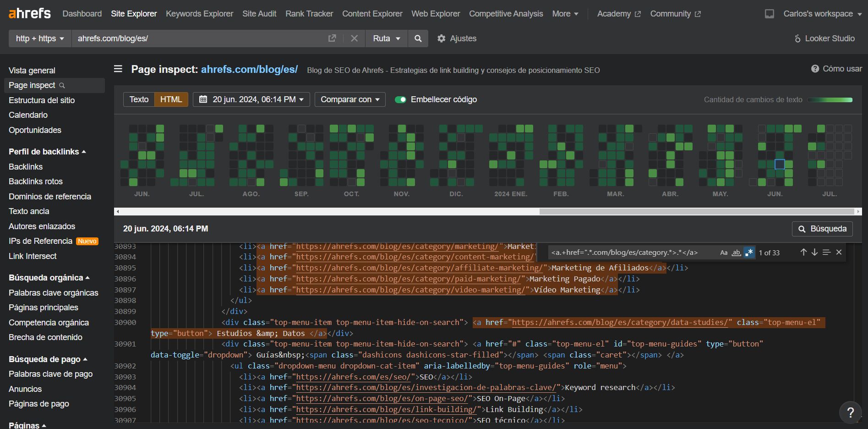
Task: Open the help question mark bubble
Action: (850, 412)
